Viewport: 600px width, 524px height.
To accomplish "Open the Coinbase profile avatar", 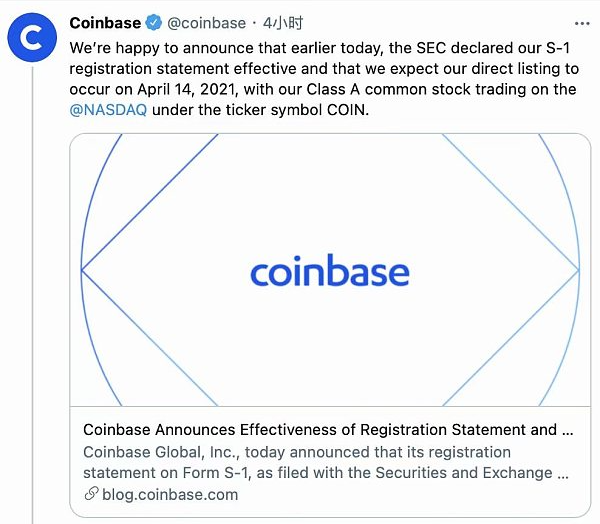I will point(32,38).
